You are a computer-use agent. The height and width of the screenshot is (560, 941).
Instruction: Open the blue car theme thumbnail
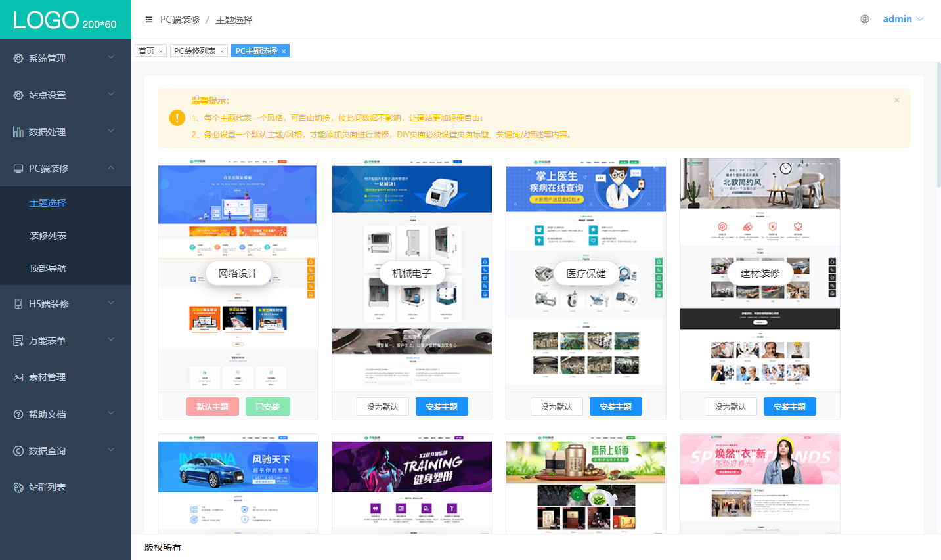(x=238, y=484)
